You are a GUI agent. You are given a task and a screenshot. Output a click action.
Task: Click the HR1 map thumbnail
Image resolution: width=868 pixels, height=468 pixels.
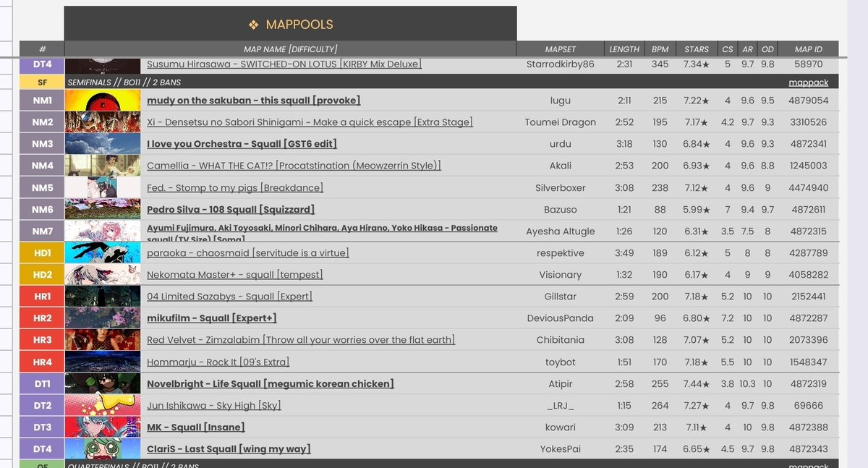(x=103, y=297)
